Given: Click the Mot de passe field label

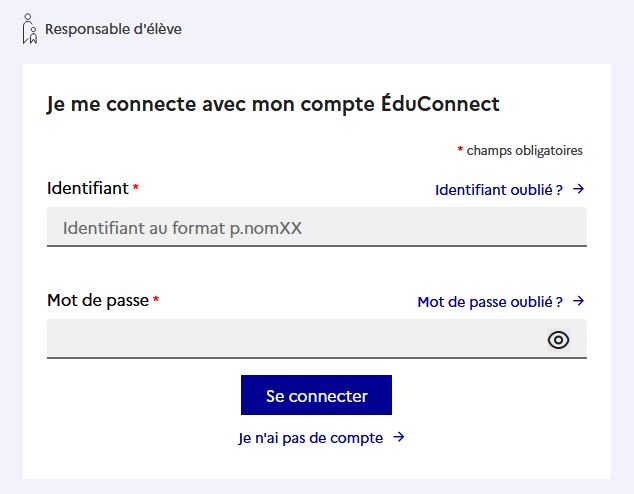Looking at the screenshot, I should tap(98, 300).
